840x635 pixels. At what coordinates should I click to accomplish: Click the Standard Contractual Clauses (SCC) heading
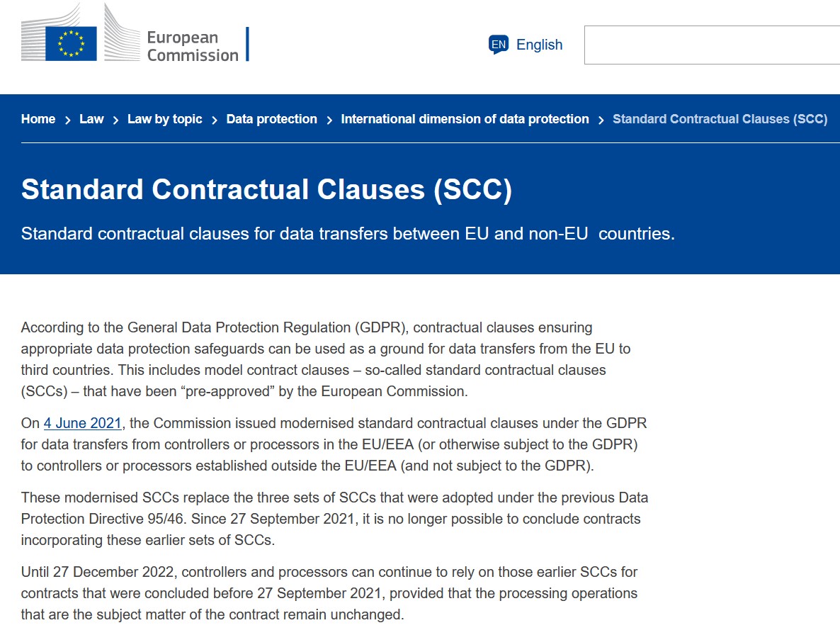[267, 189]
